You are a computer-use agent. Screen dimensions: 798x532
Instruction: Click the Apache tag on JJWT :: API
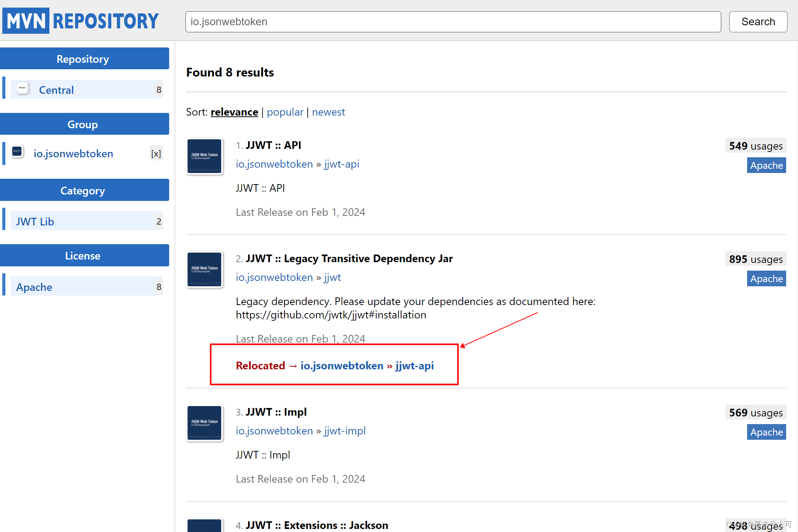point(766,165)
